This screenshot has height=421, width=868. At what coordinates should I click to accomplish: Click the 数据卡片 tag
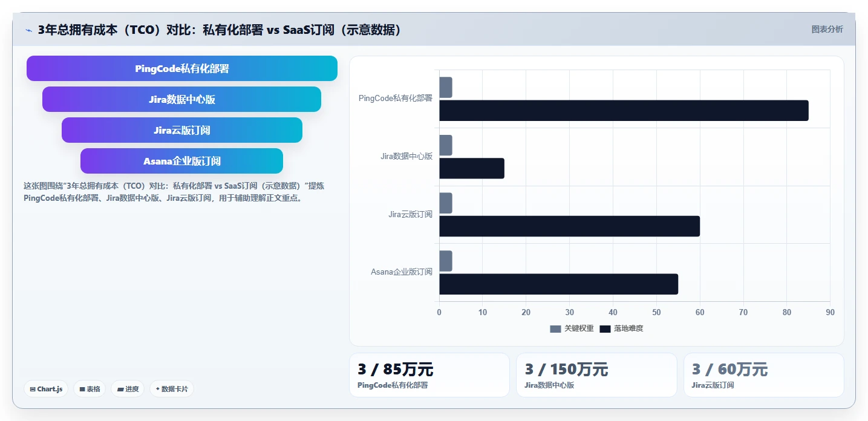(x=172, y=389)
